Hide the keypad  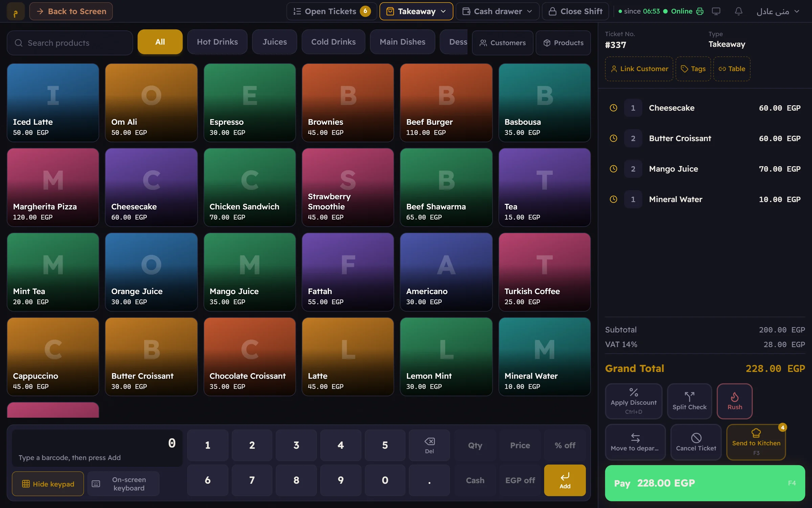pos(48,484)
